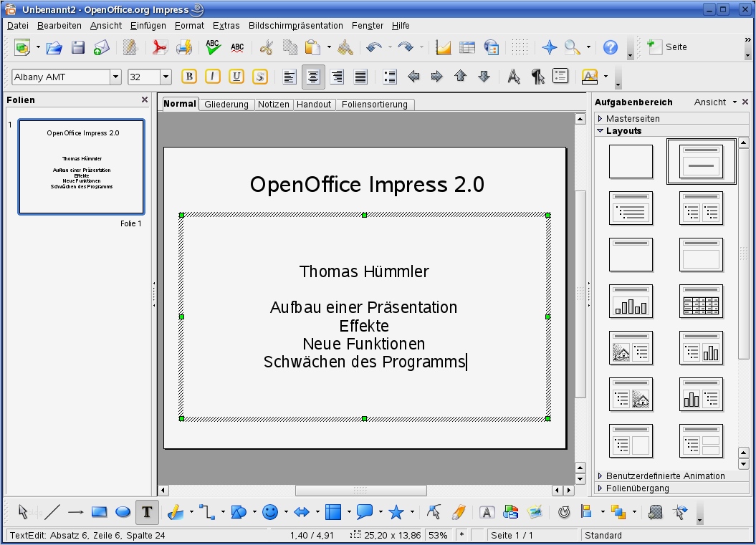Toggle Italic formatting
The height and width of the screenshot is (545, 756).
coord(213,77)
